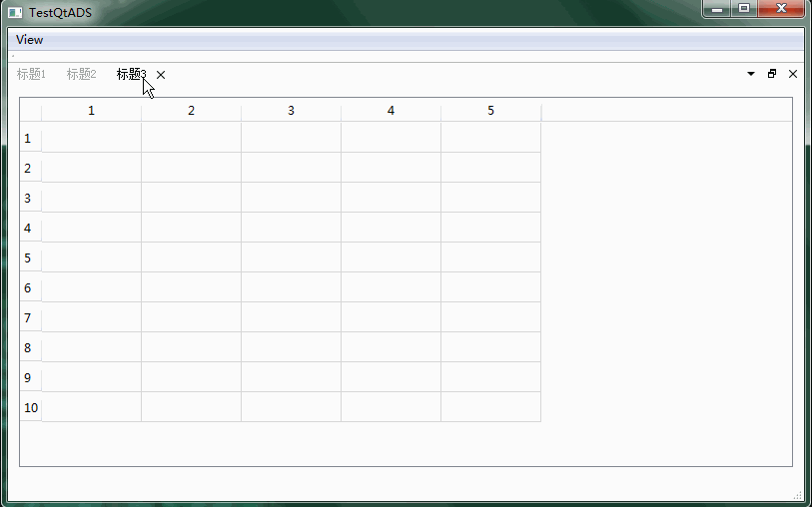
Task: Select row header 9
Action: [x=31, y=377]
